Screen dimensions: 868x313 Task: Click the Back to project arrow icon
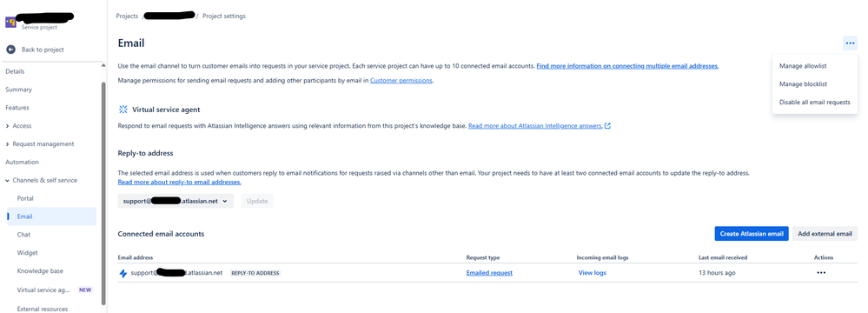(x=11, y=50)
